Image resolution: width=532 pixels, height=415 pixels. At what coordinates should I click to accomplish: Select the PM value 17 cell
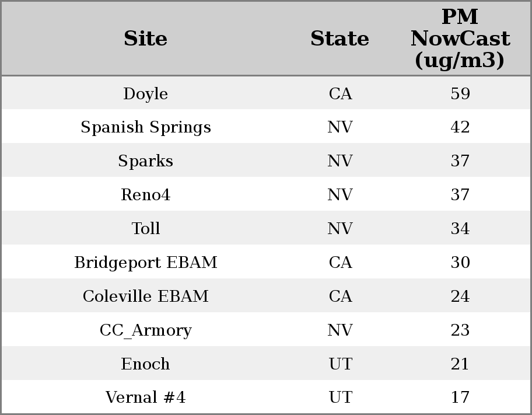[460, 397]
